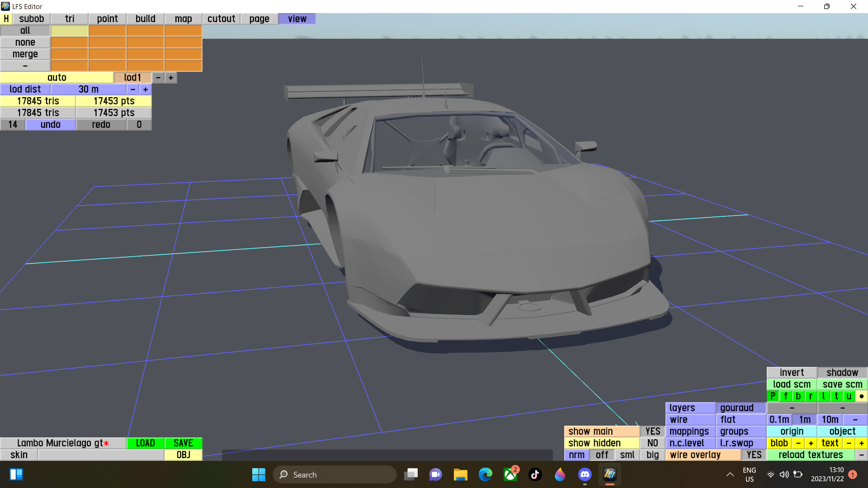Select the light yellow swatch beside all
The image size is (868, 488).
[69, 31]
